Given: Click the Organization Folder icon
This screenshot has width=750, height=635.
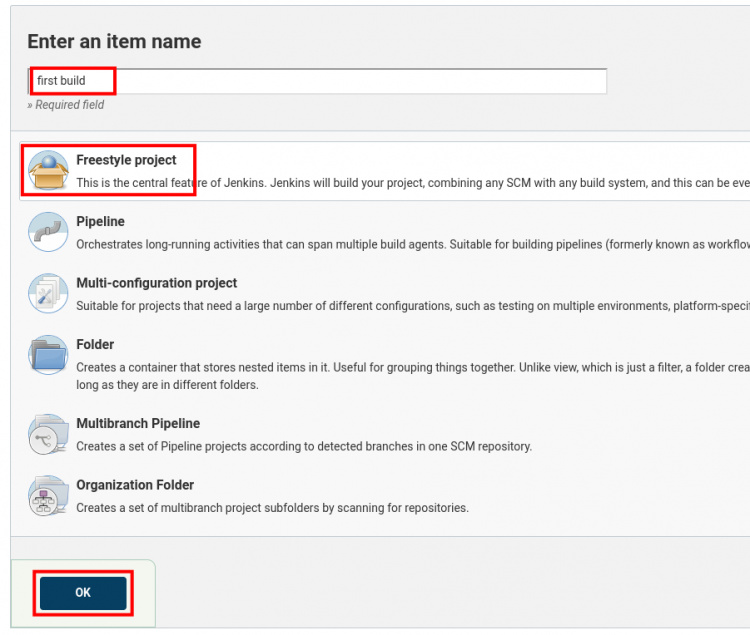Looking at the screenshot, I should (48, 495).
